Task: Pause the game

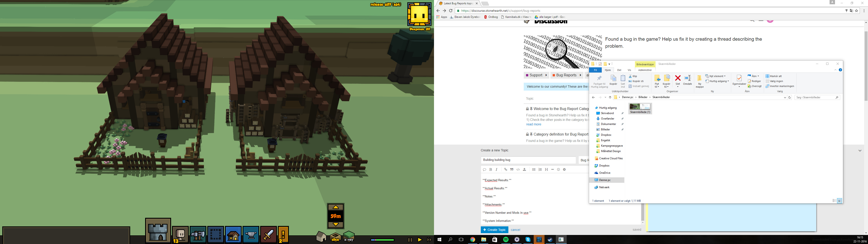Action: click(410, 240)
